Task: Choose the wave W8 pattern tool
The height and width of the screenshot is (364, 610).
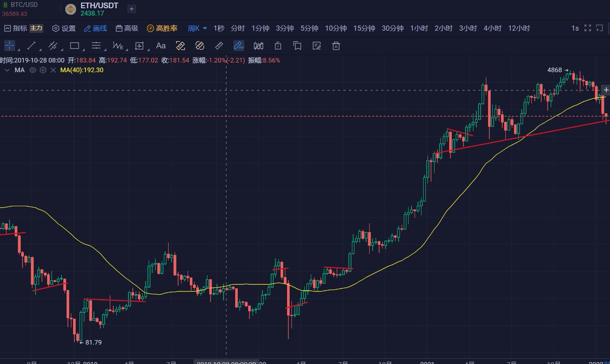Action: [x=117, y=46]
